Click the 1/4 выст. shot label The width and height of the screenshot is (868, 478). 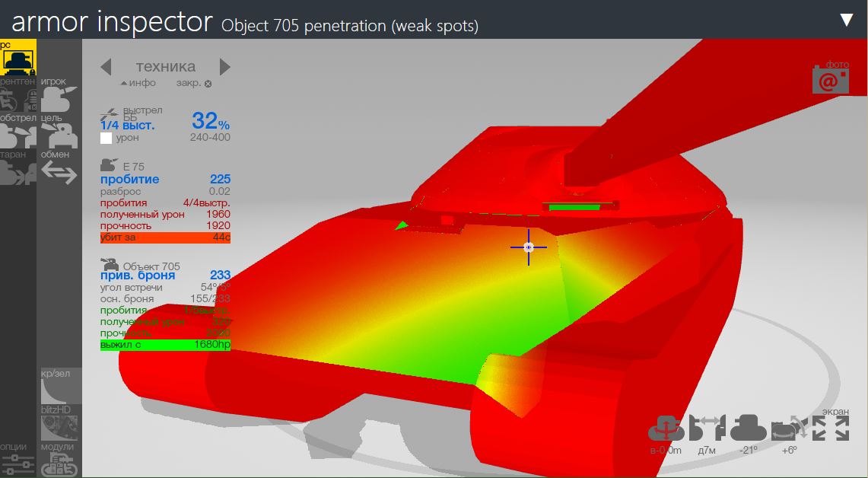click(127, 126)
